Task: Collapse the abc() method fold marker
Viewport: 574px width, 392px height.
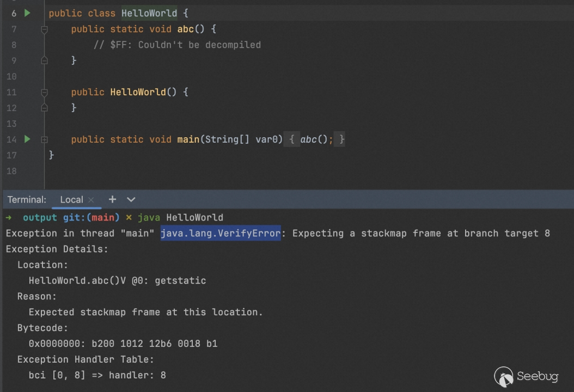Action: (x=44, y=29)
